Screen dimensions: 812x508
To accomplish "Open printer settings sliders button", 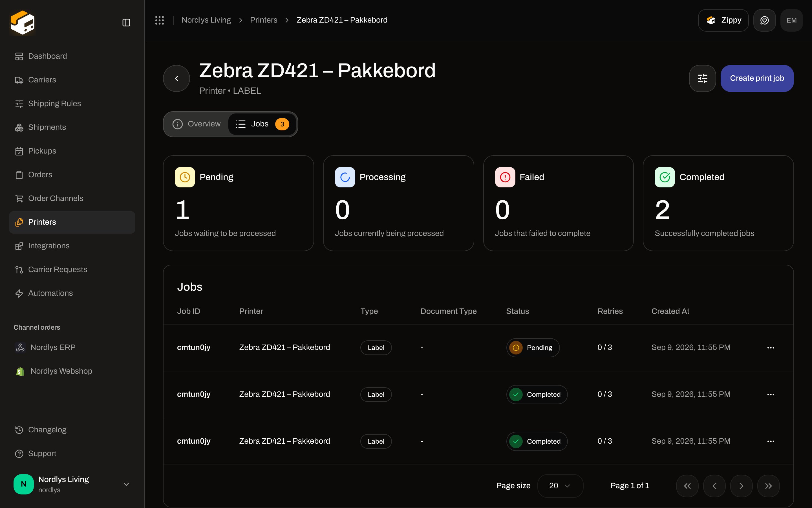I will 702,78.
